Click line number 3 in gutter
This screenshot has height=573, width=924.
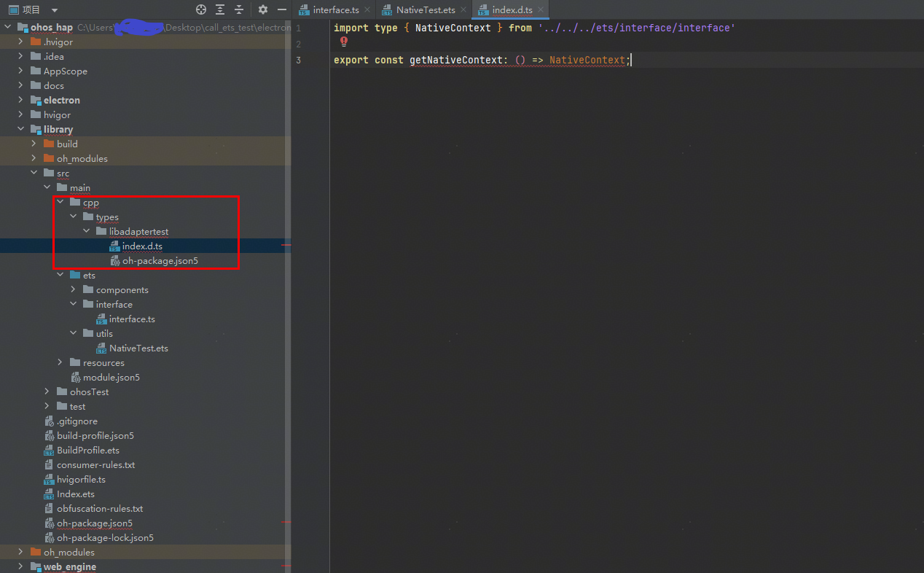point(298,60)
